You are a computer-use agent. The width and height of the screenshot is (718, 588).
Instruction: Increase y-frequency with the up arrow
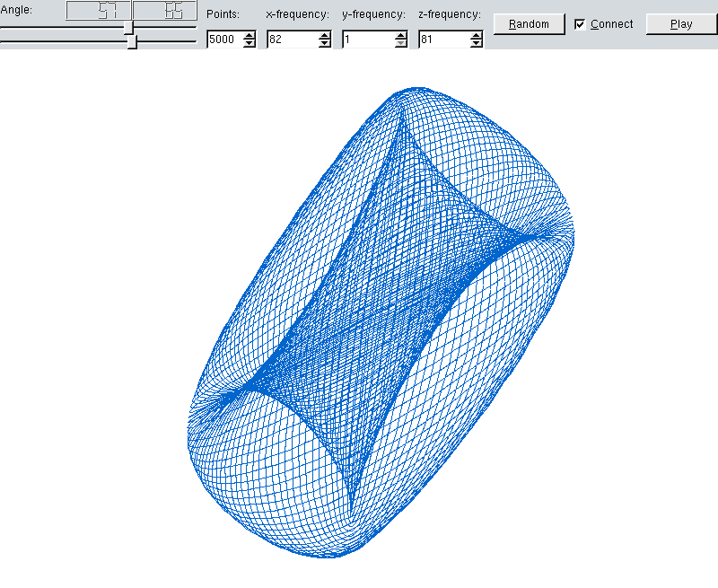coord(400,35)
